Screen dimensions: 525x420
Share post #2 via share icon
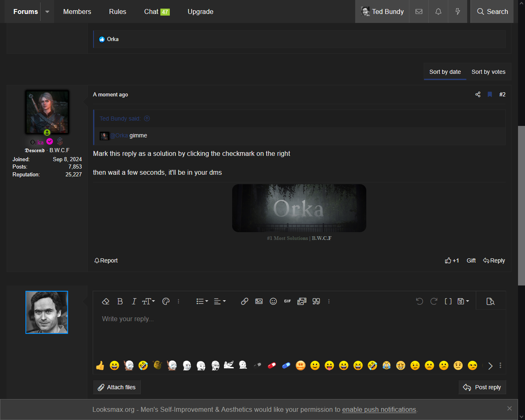[x=478, y=94]
